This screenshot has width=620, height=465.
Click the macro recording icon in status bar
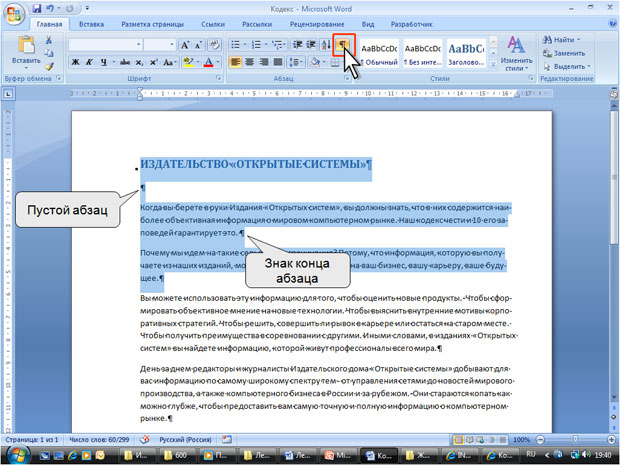[227, 439]
